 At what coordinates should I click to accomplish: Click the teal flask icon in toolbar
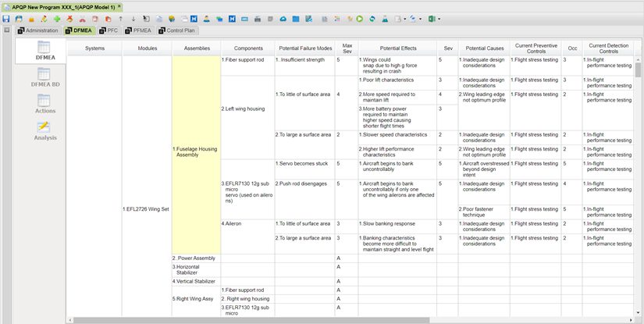click(x=385, y=18)
